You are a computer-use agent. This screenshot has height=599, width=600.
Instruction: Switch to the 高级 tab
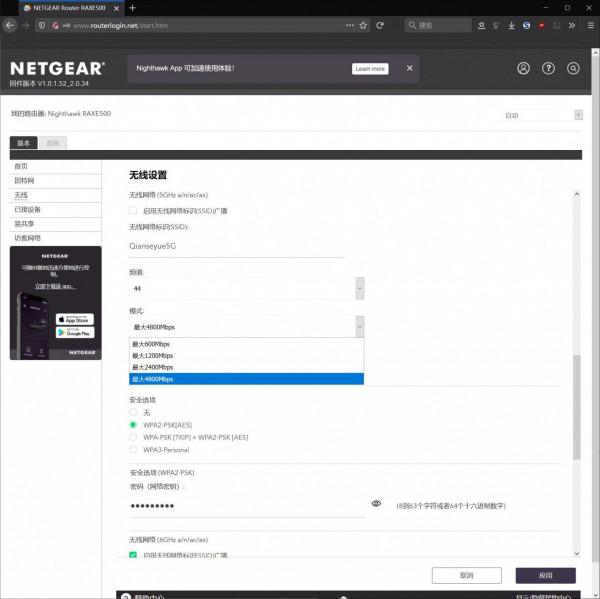(x=53, y=143)
